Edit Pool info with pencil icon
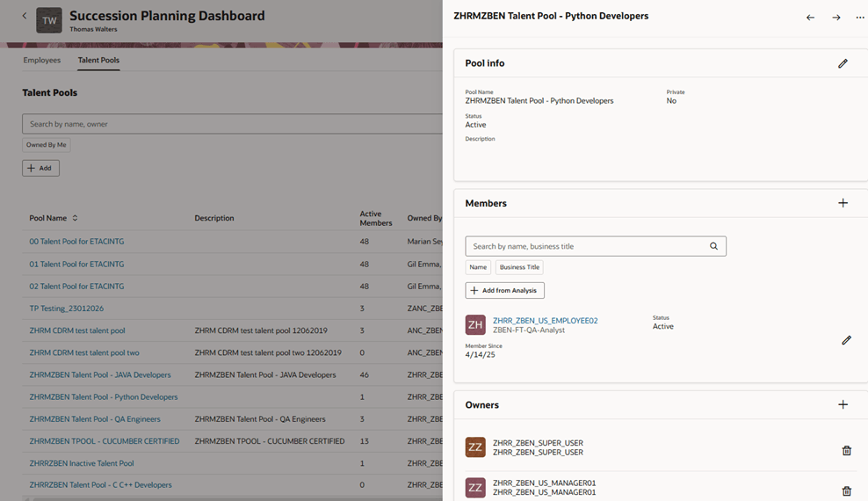 point(843,63)
